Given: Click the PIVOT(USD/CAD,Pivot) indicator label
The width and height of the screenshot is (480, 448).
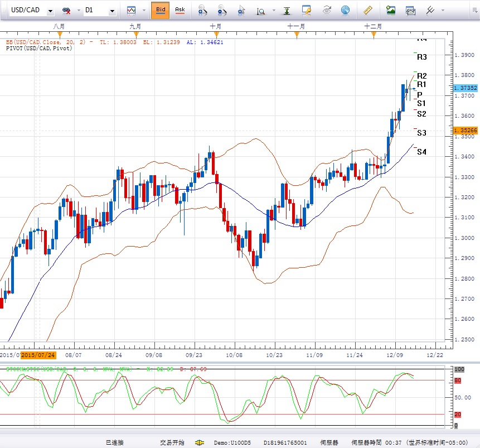Looking at the screenshot, I should [39, 49].
